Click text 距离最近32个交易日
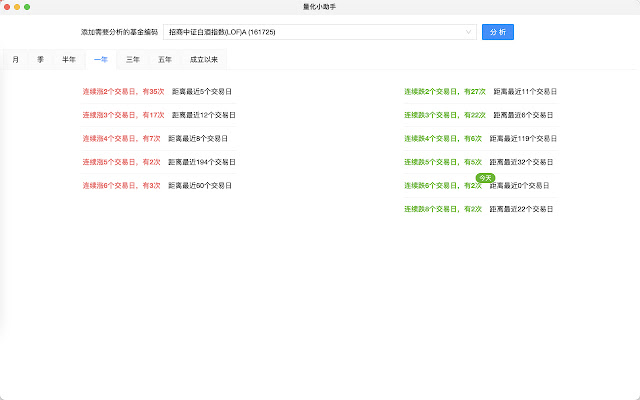Viewport: 640px width, 400px height. (x=521, y=162)
